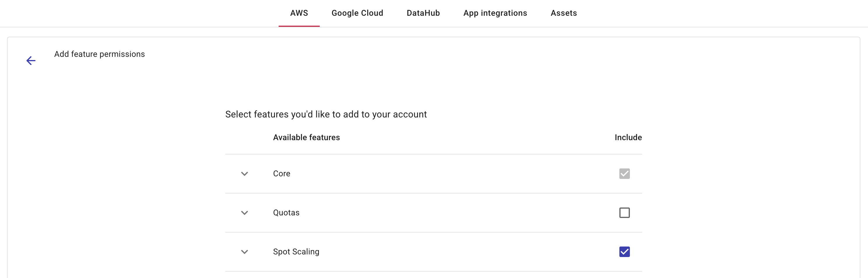This screenshot has width=868, height=278.
Task: Click the disabled Core include checkbox
Action: click(624, 174)
